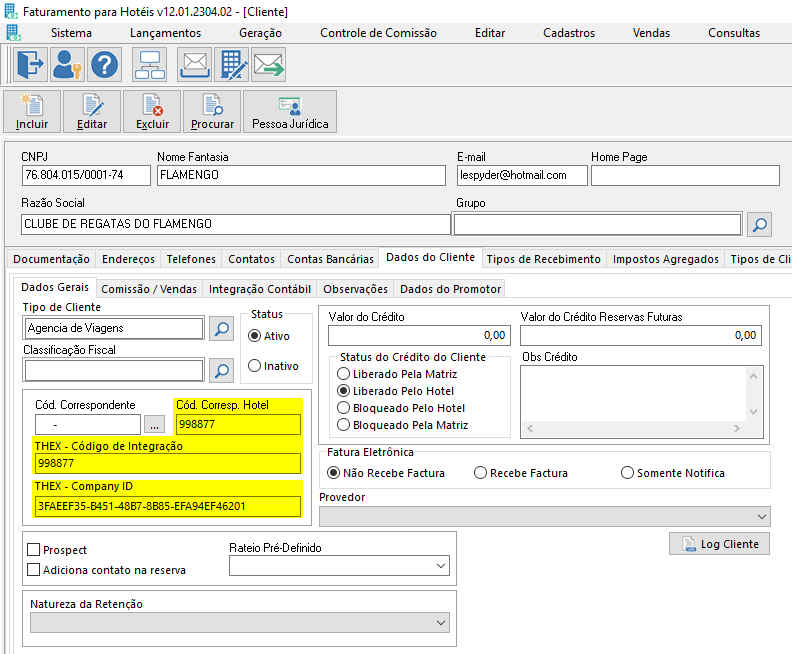Click the Pessoa Jurídica button

click(x=290, y=112)
